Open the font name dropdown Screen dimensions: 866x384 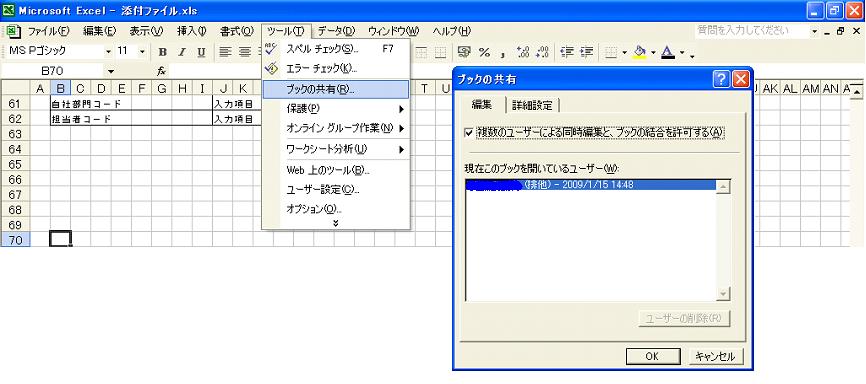coord(108,52)
